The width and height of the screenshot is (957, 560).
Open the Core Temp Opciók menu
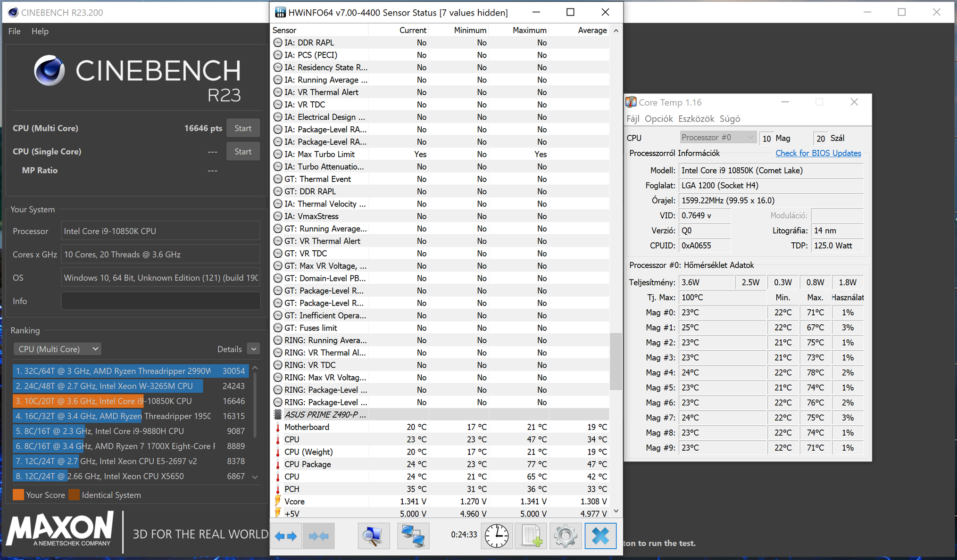point(659,119)
